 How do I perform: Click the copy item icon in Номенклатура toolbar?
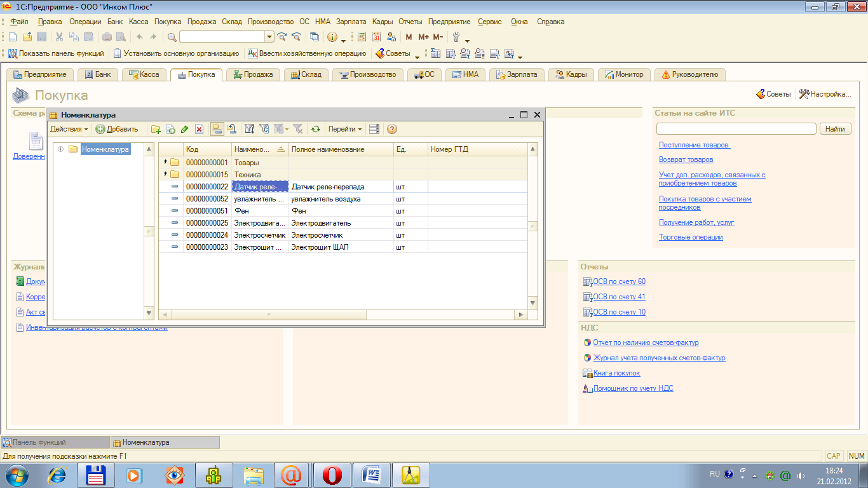pos(170,129)
